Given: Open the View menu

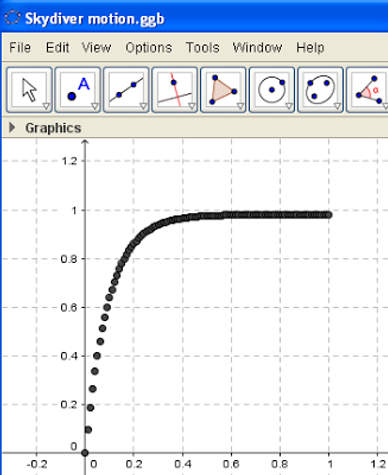Looking at the screenshot, I should [97, 48].
